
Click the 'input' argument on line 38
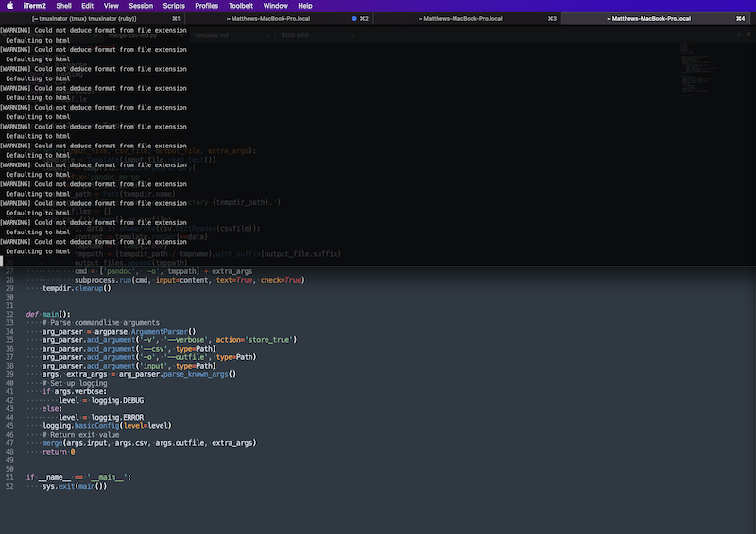click(x=153, y=366)
